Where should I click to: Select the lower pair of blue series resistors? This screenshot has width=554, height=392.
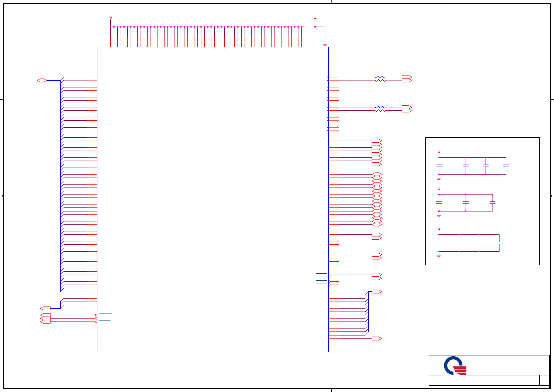coord(380,109)
